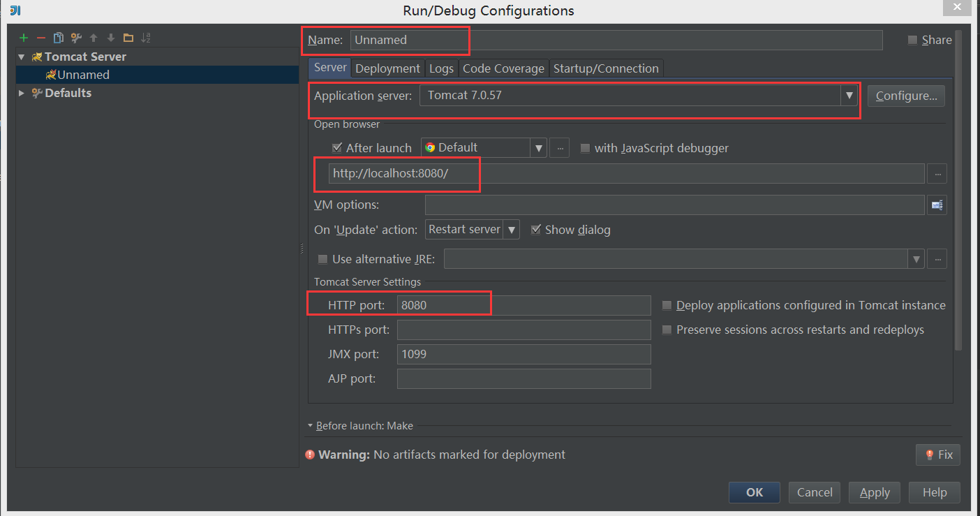The height and width of the screenshot is (516, 980).
Task: Select the Code Coverage tab
Action: point(503,68)
